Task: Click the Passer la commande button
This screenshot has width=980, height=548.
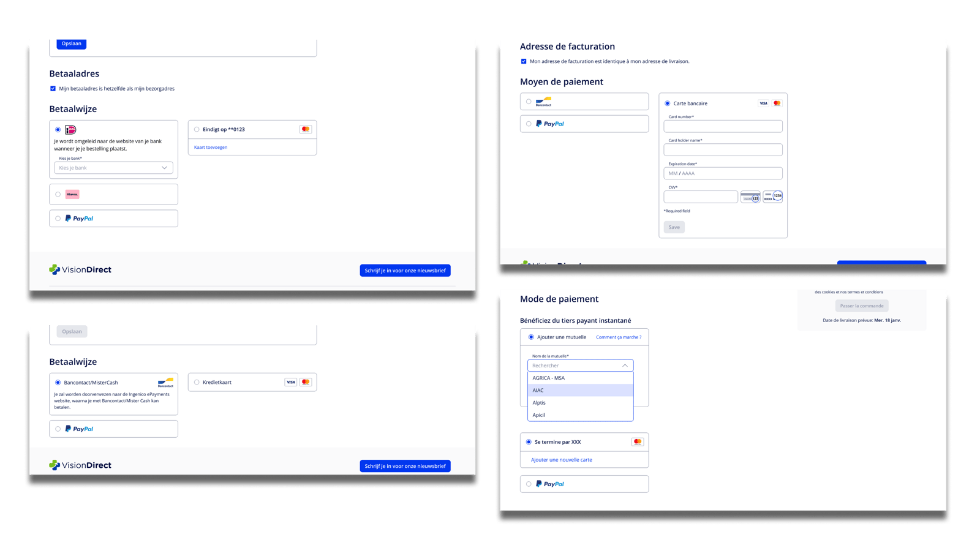Action: pyautogui.click(x=862, y=306)
